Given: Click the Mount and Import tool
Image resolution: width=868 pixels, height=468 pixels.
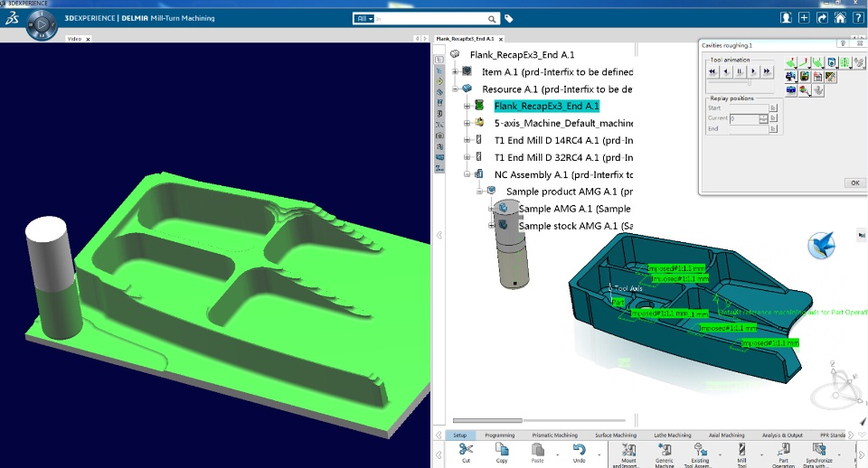Looking at the screenshot, I should (x=629, y=454).
